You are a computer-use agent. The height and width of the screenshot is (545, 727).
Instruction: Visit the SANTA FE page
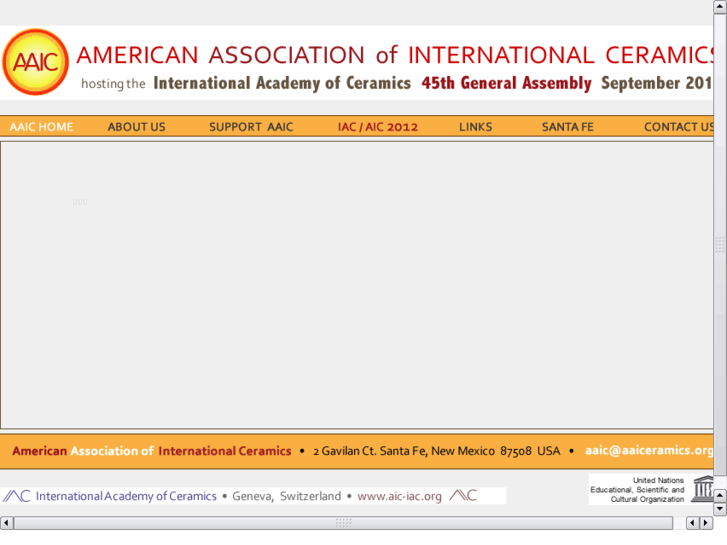[568, 127]
